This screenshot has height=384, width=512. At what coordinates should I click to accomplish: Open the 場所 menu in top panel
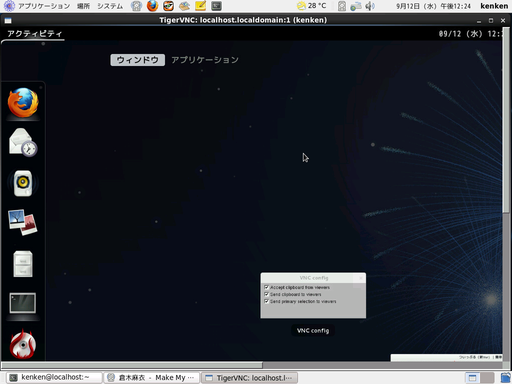click(x=83, y=6)
